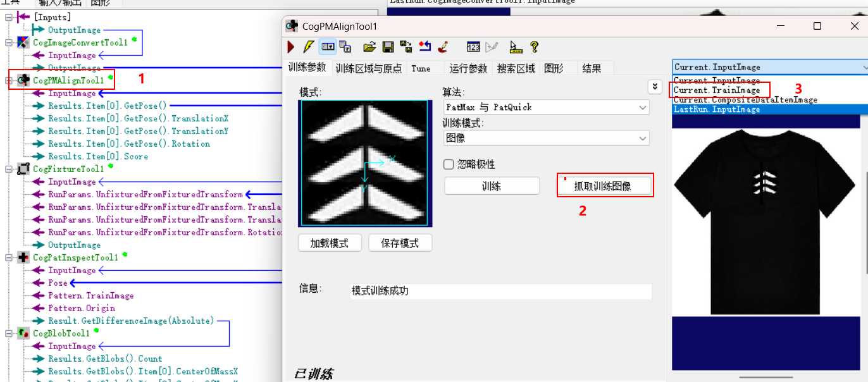
Task: Switch to the 搜索区域 tab
Action: tap(516, 68)
